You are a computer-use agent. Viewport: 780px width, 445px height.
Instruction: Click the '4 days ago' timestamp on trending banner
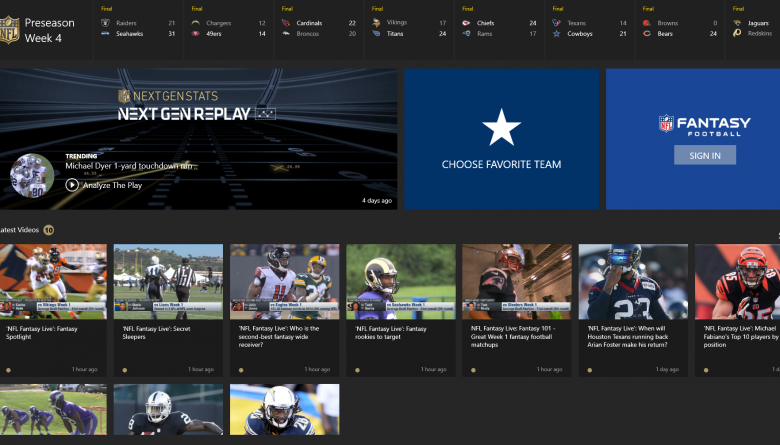pos(377,200)
